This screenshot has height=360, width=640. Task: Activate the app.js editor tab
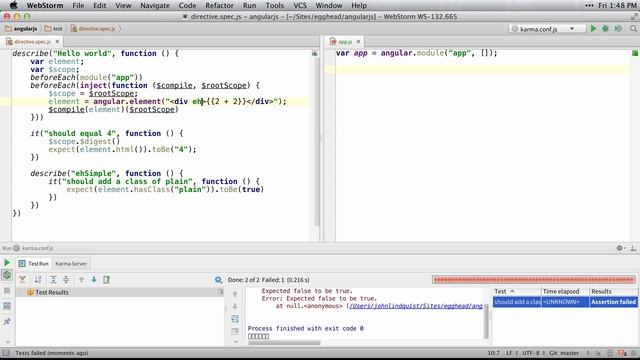(x=344, y=42)
